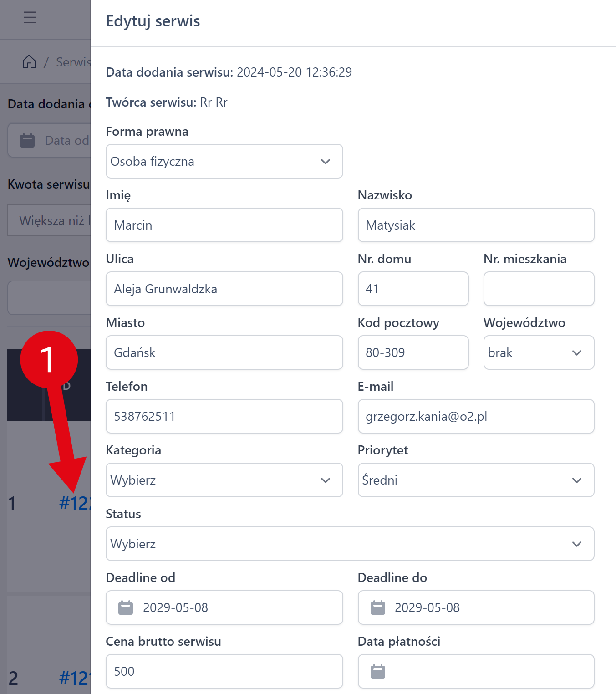The height and width of the screenshot is (694, 616).
Task: Click the hamburger menu icon
Action: (30, 17)
